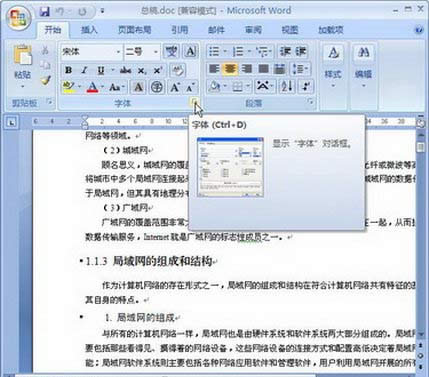Open the line spacing menu
The height and width of the screenshot is (377, 429).
pos(301,69)
